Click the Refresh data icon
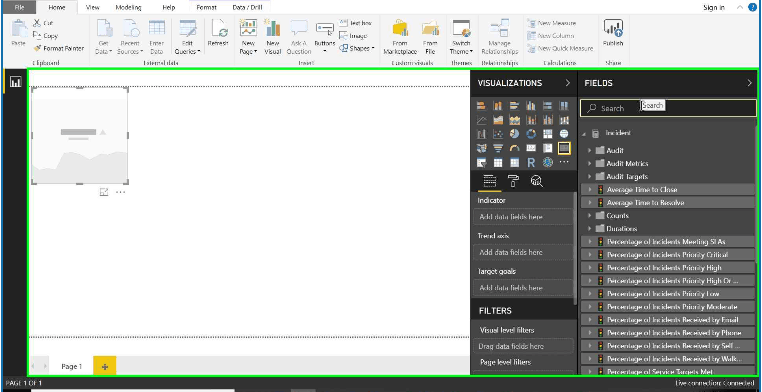This screenshot has width=762, height=392. point(218,33)
